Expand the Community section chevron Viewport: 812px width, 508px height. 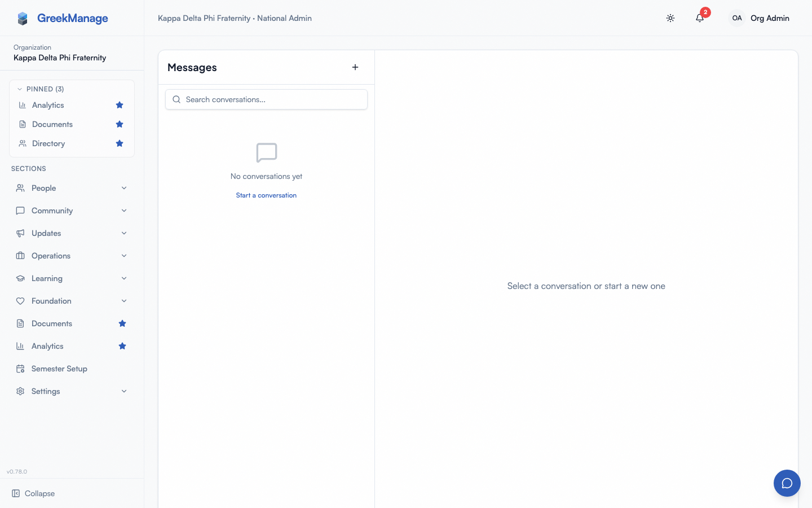[x=124, y=211]
